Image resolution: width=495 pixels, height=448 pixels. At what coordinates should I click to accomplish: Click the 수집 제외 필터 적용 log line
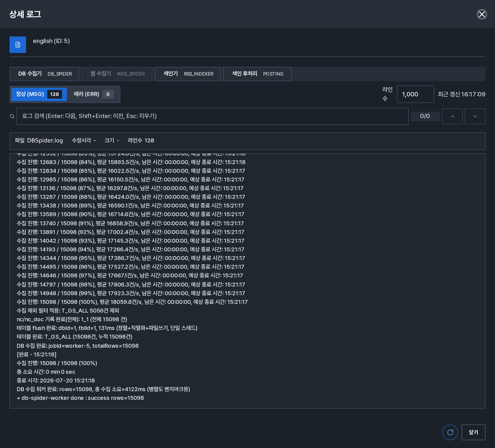point(68,311)
